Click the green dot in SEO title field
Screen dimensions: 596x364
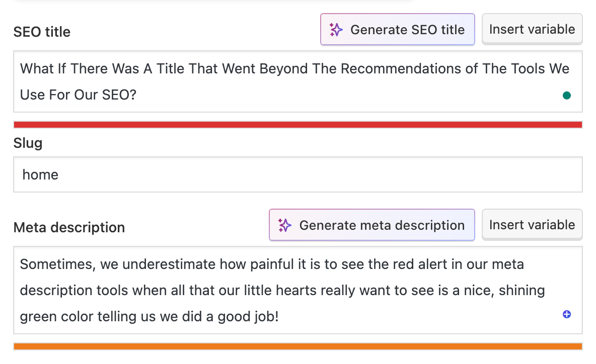tap(566, 95)
